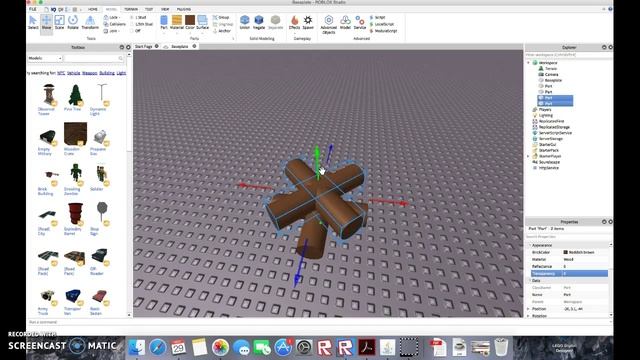The height and width of the screenshot is (360, 640).
Task: Apply Union to the selected parts
Action: coord(244,22)
